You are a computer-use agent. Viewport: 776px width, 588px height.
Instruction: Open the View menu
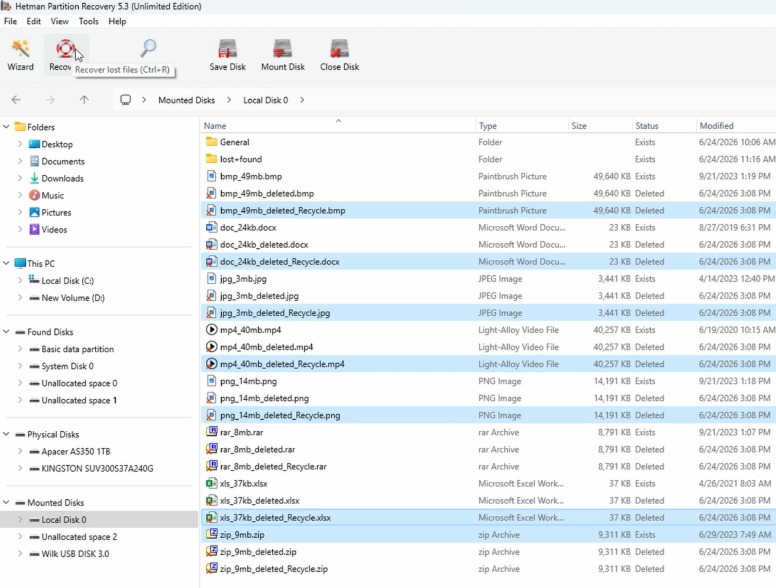pyautogui.click(x=59, y=21)
